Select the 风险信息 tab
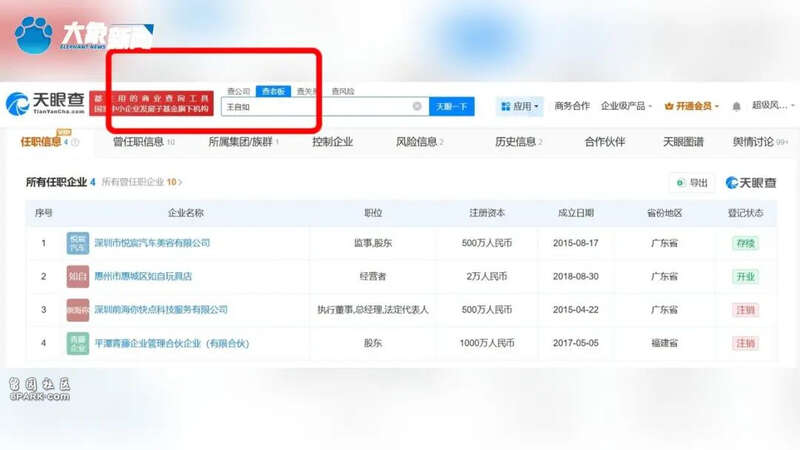 417,142
